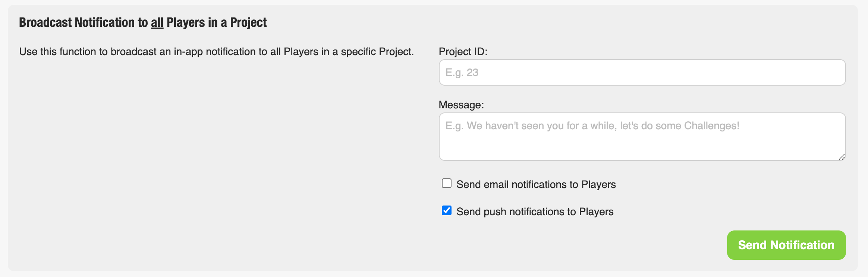Click the "E.g. 23" placeholder text

(x=462, y=73)
